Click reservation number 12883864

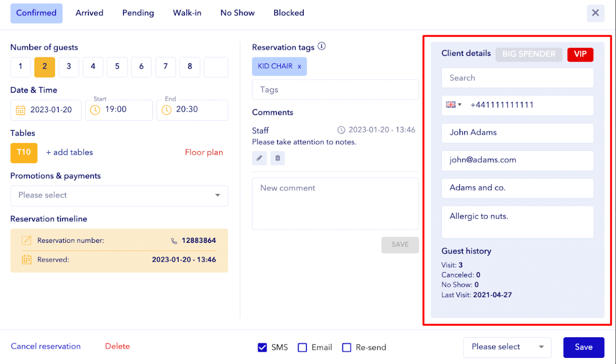199,240
